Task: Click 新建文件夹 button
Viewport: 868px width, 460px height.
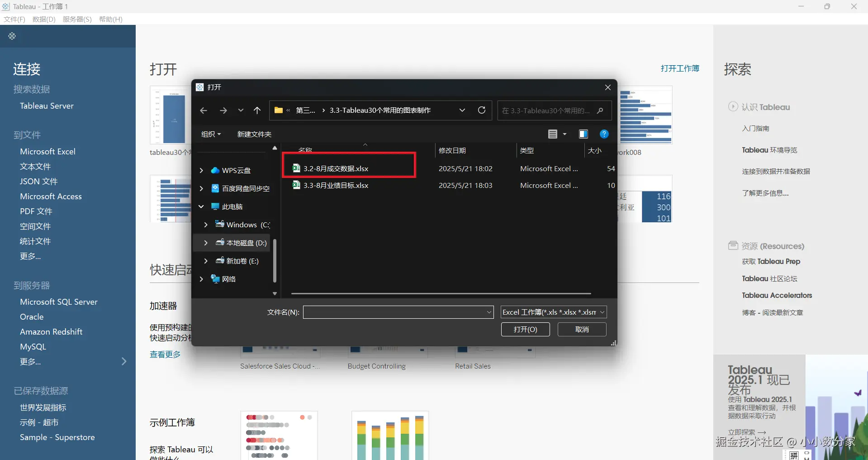Action: 254,134
